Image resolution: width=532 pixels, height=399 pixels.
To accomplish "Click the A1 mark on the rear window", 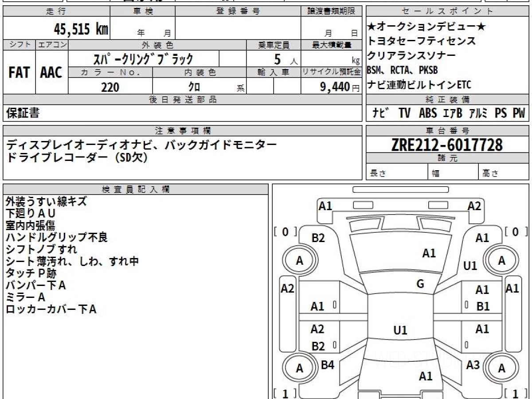I will point(426,376).
